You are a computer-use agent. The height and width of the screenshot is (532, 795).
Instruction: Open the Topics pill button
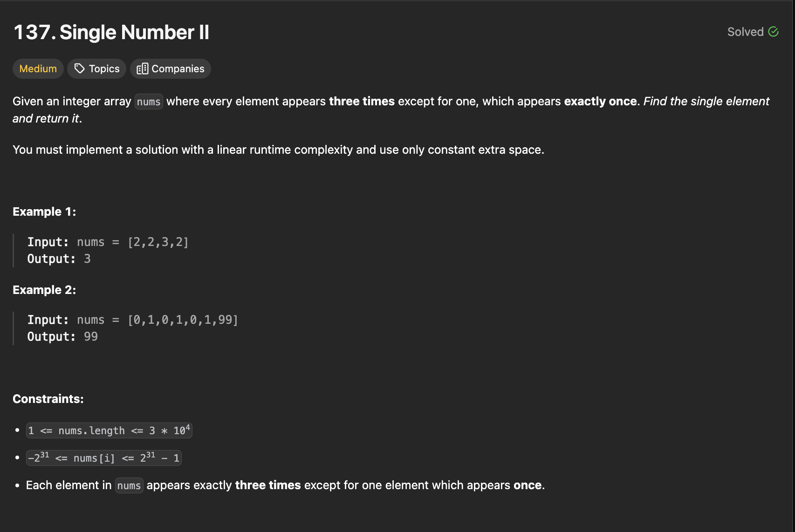pyautogui.click(x=97, y=68)
